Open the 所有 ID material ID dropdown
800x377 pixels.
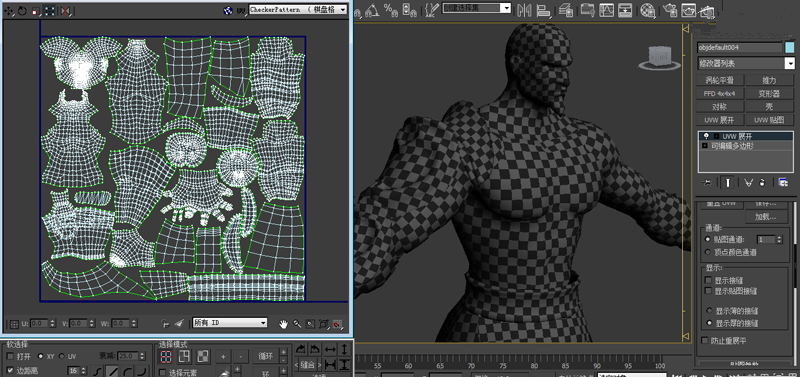[230, 322]
